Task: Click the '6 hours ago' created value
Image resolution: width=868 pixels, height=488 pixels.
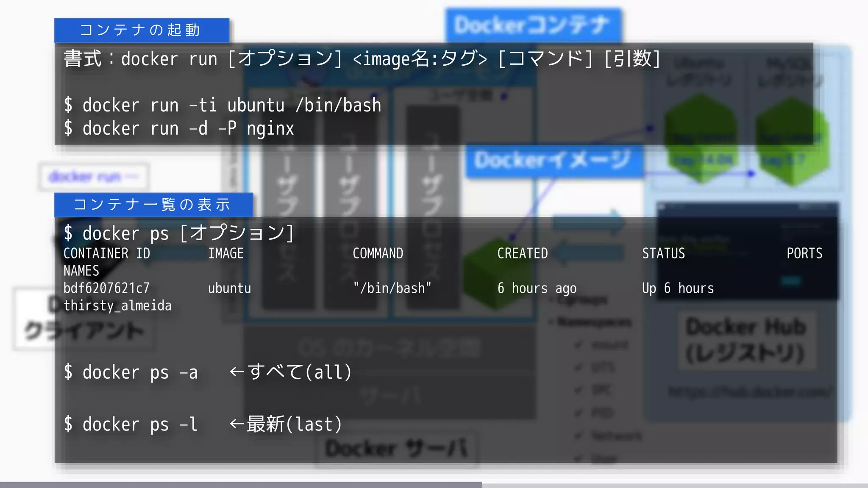Action: pos(537,288)
